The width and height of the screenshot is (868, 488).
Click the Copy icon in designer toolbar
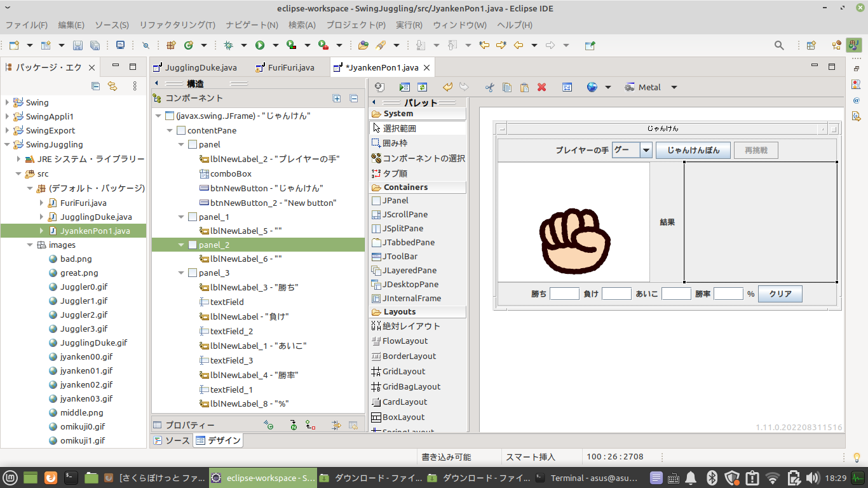[x=506, y=87]
